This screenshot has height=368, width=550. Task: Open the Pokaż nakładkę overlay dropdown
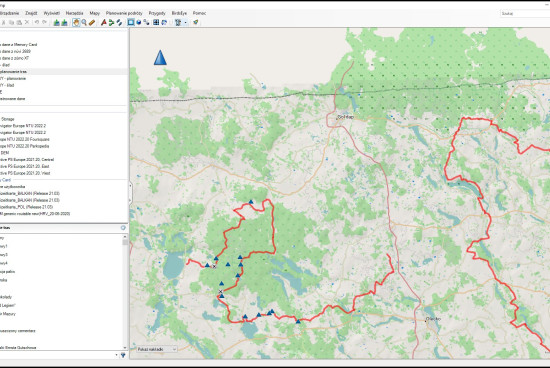pos(156,349)
